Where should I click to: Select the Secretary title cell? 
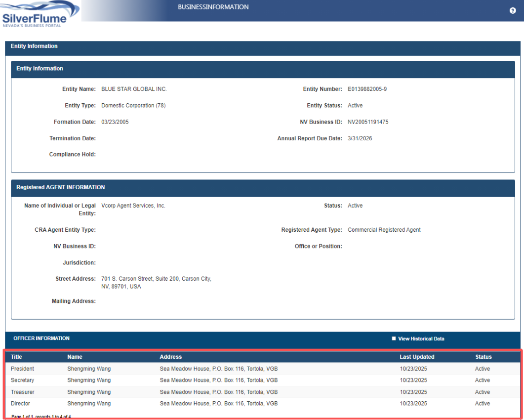23,380
